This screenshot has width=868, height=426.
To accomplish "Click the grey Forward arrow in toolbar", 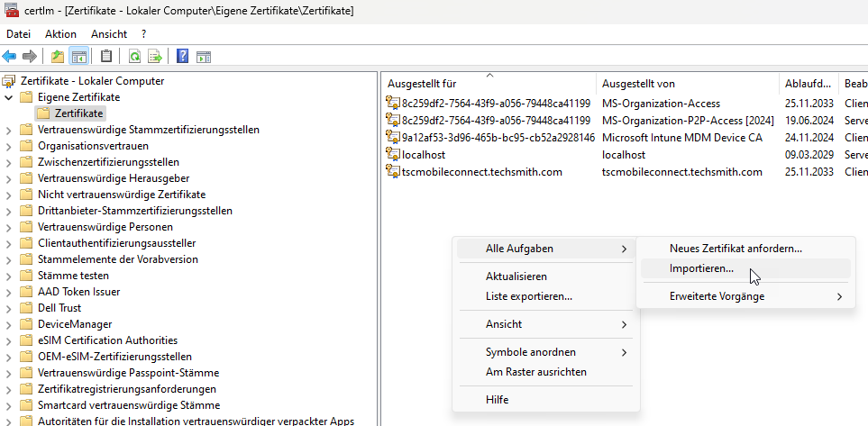I will [30, 57].
